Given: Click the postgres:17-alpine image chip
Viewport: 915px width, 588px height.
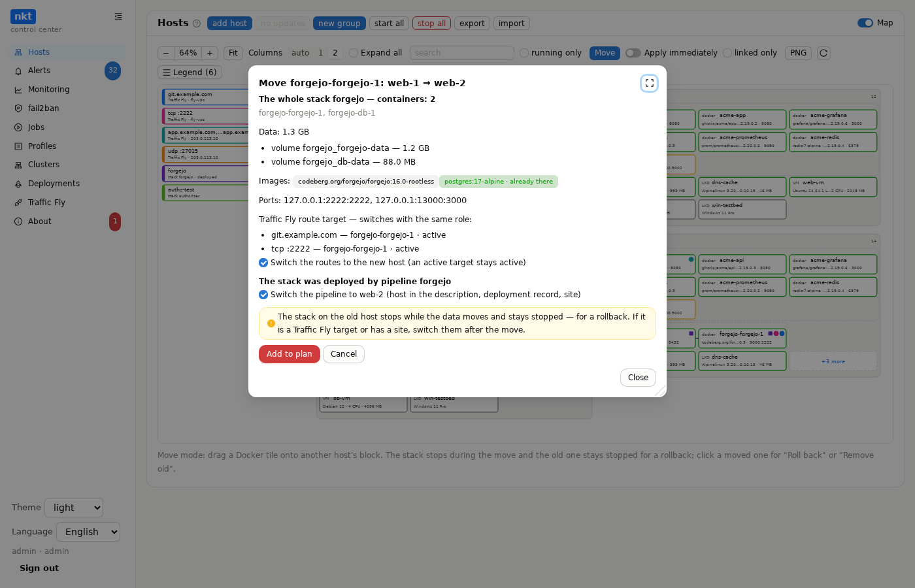Looking at the screenshot, I should (x=499, y=182).
